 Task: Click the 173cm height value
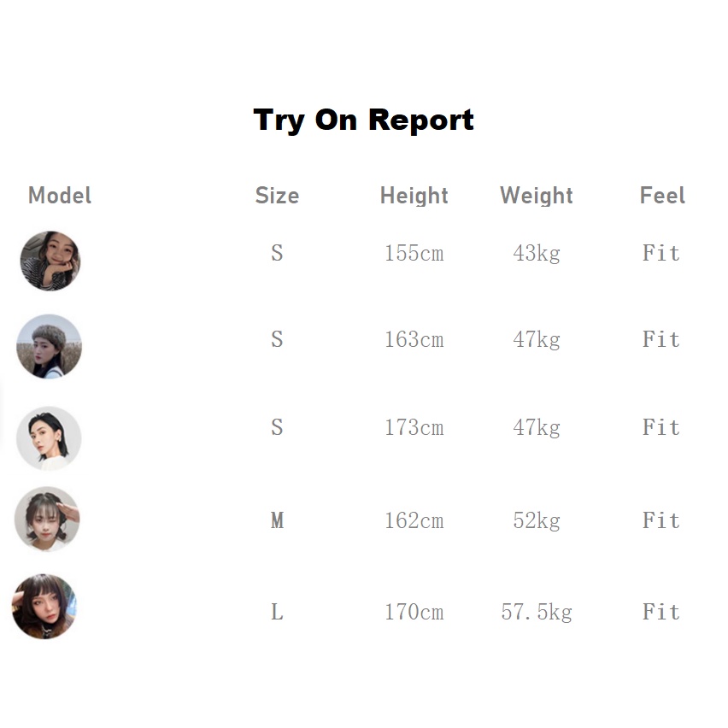click(414, 427)
